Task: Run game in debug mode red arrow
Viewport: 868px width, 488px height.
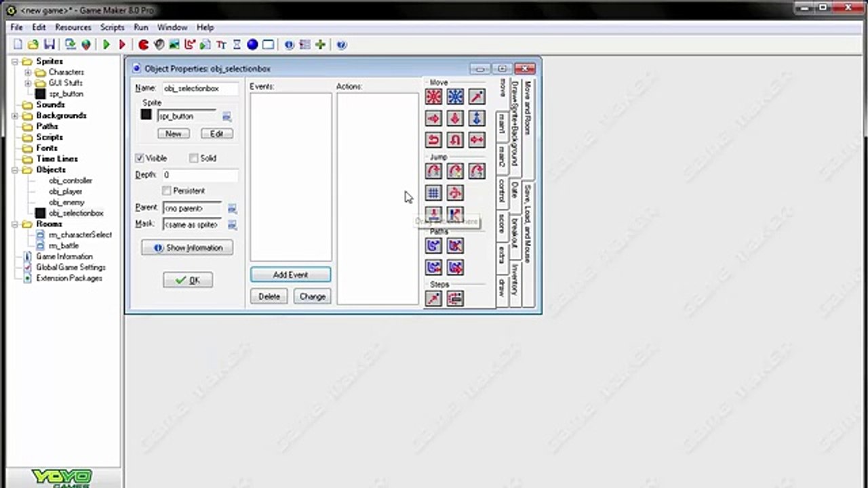Action: coord(122,45)
